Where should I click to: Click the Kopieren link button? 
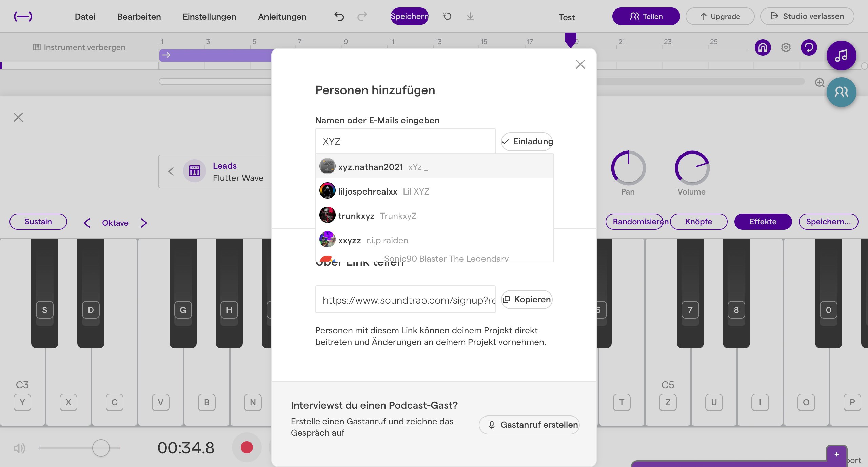(x=527, y=300)
